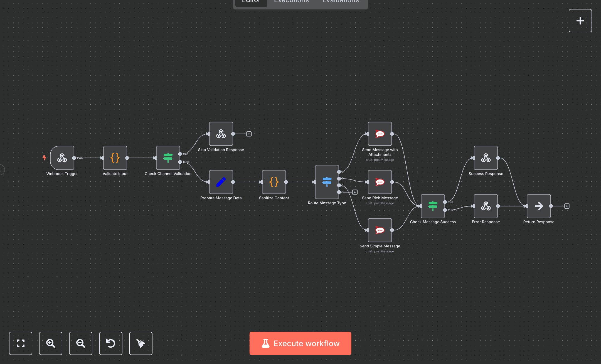Click the Webhook Trigger node icon

pyautogui.click(x=62, y=158)
